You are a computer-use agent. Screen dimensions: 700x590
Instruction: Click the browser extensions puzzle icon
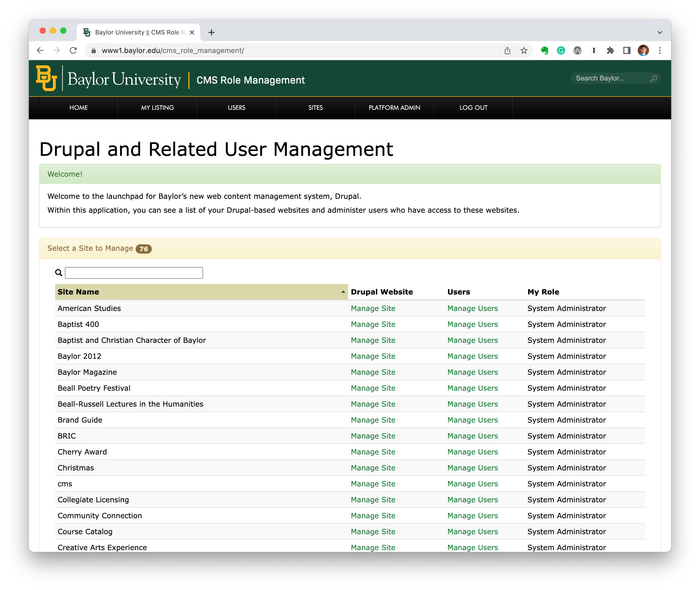click(611, 50)
